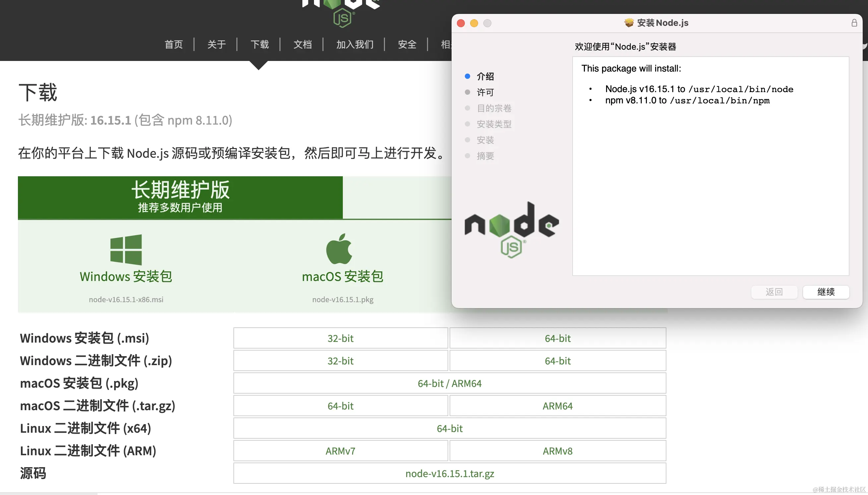This screenshot has width=868, height=495.
Task: Click the disabled 返回 button
Action: coord(774,292)
